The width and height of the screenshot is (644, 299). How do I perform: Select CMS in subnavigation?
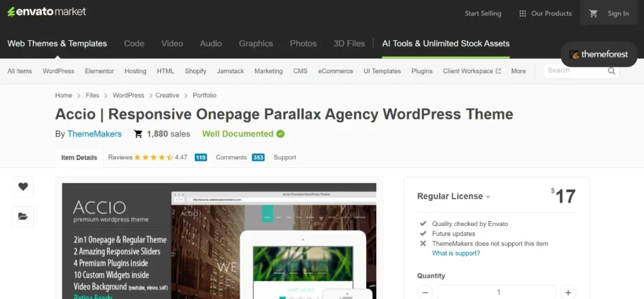pos(300,71)
